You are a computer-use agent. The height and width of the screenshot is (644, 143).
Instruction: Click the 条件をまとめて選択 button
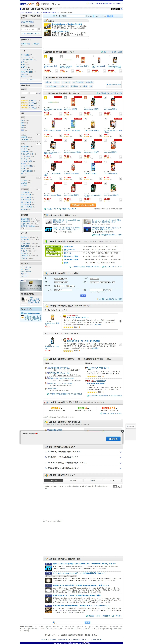114,84
